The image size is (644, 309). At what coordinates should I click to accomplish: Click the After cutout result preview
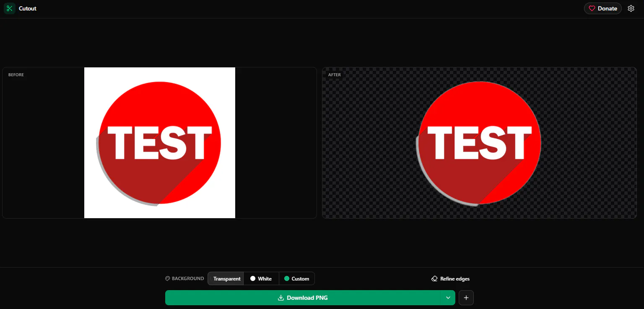tap(479, 143)
